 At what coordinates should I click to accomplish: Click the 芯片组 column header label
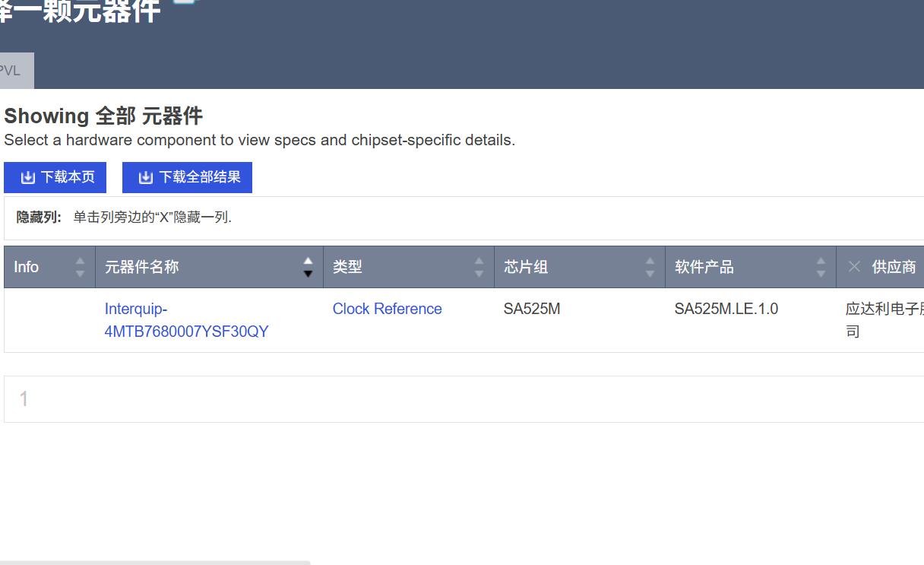point(525,267)
